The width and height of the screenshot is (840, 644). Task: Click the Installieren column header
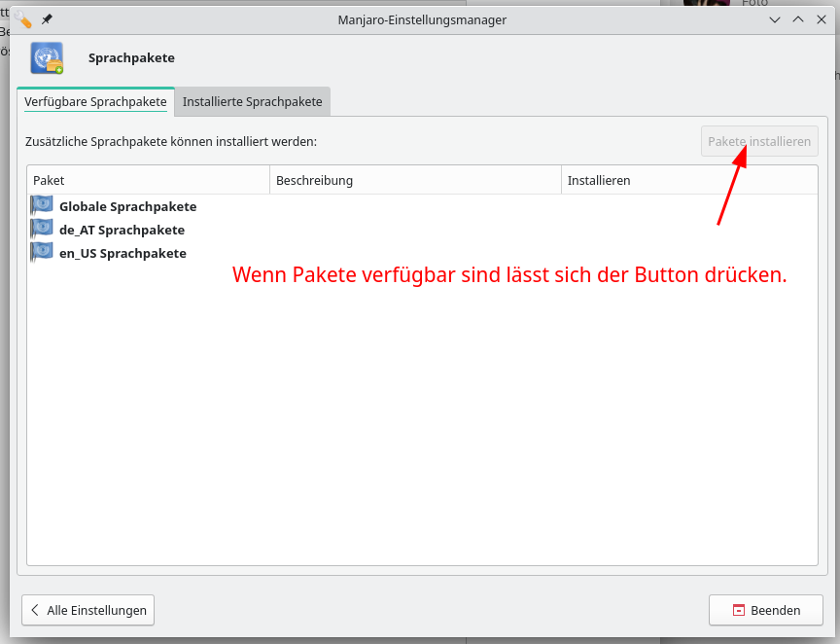[x=689, y=180]
